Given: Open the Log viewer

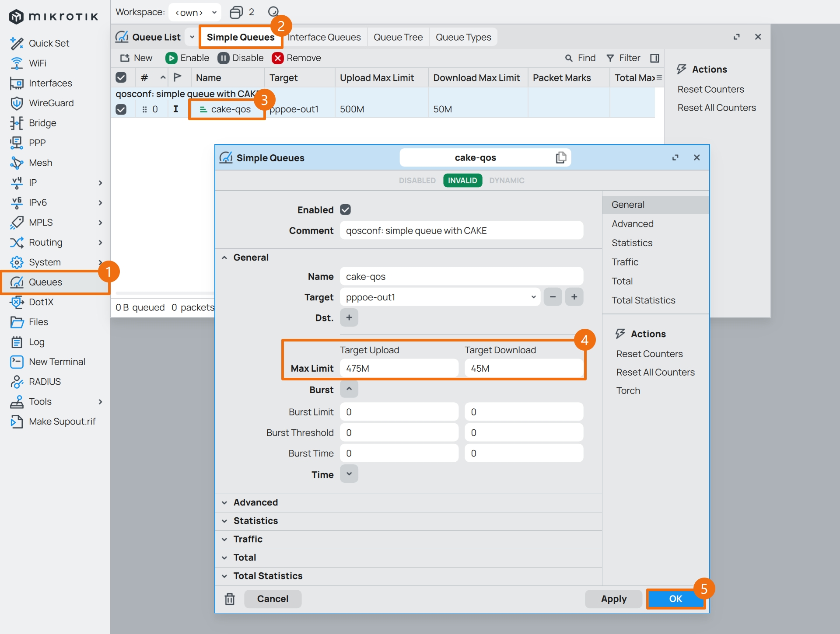Looking at the screenshot, I should [37, 342].
